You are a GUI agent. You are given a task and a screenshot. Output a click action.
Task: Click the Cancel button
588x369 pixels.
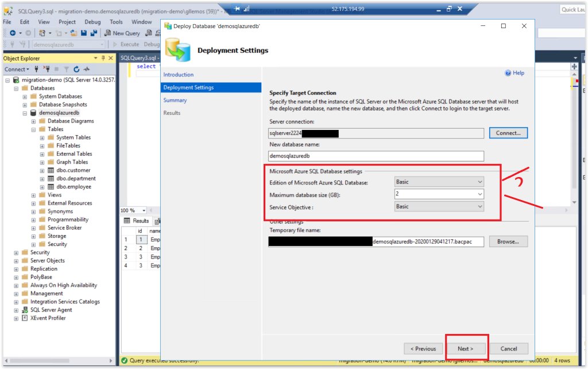click(x=509, y=349)
